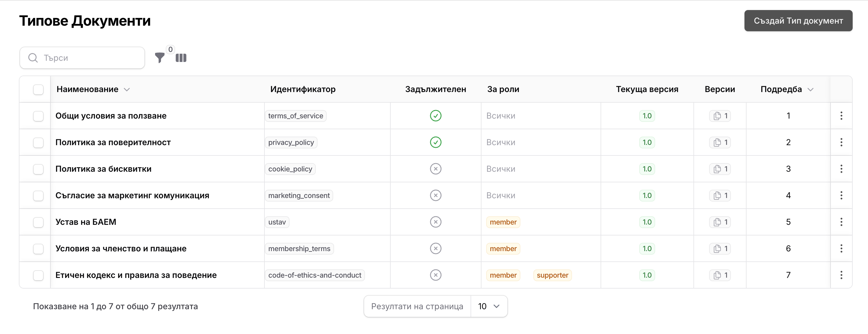Viewport: 868px width, 334px height.
Task: Click the cross icon for marketing_consent
Action: click(x=435, y=195)
